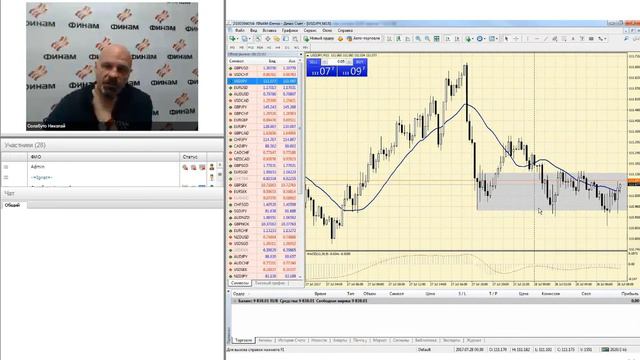Click the Символ column header in Market Watch
The image size is (640, 360).
[x=237, y=61]
